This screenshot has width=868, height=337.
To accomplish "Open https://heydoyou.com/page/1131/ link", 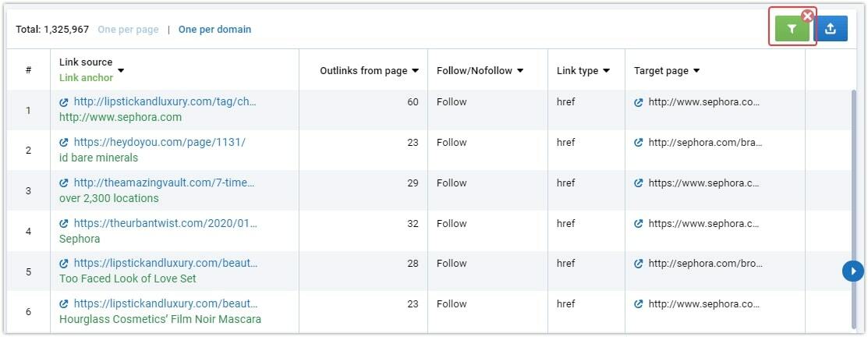I will (x=159, y=142).
